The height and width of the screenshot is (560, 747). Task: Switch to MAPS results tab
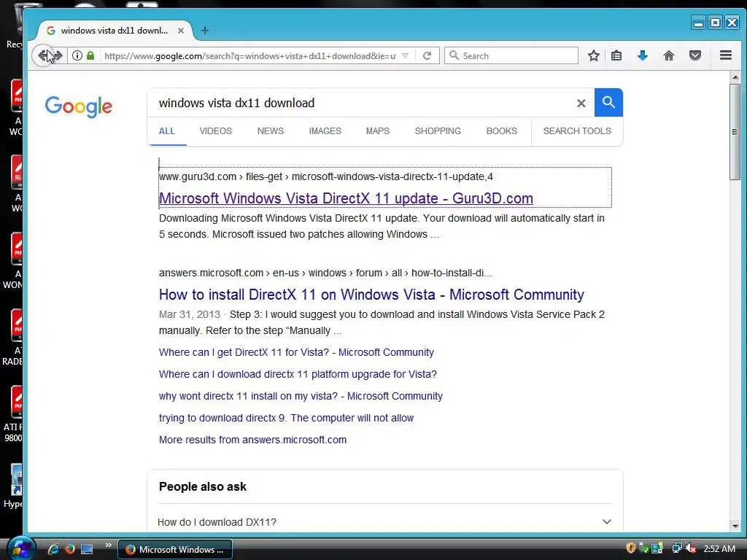(378, 131)
